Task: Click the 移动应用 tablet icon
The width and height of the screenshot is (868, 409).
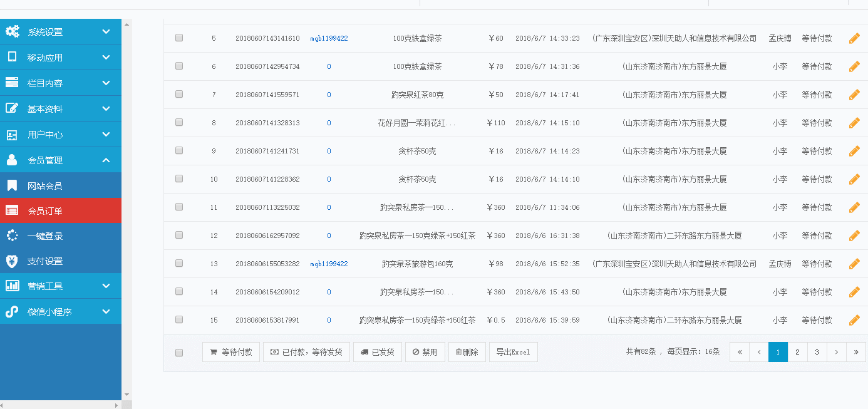Action: [x=12, y=57]
